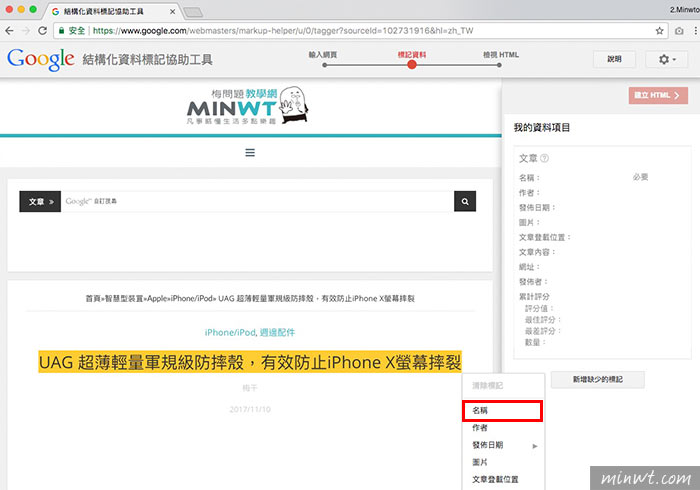This screenshot has height=490, width=700.
Task: Click the 說明 help button
Action: click(x=614, y=59)
